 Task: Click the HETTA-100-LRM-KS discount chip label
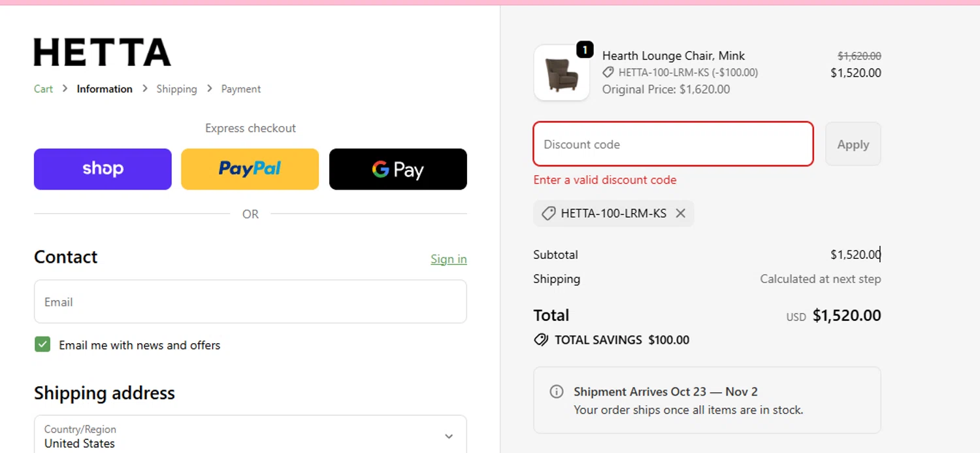click(x=613, y=213)
